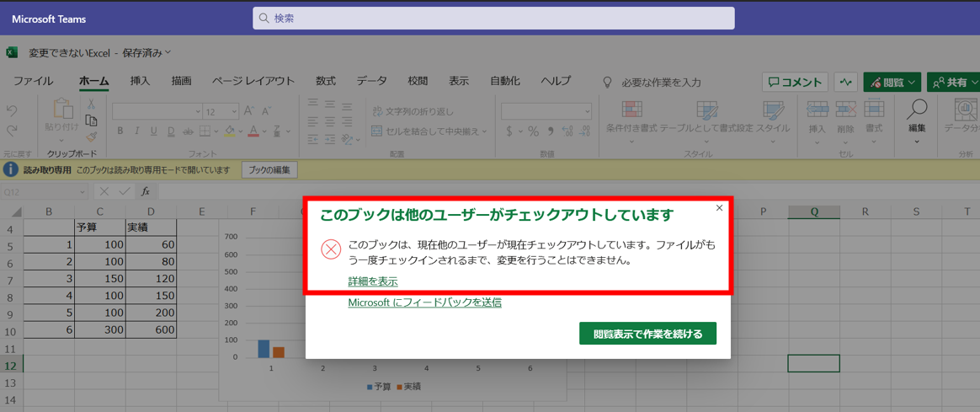Viewport: 980px width, 412px height.
Task: Decrease font size with smaller A
Action: pos(267,111)
